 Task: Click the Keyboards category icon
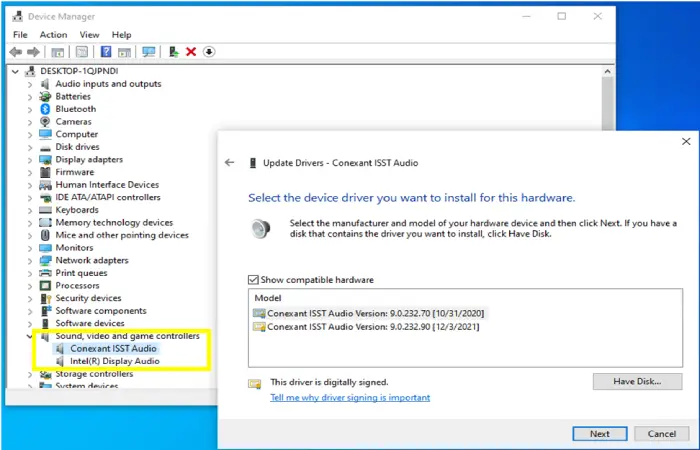pos(45,210)
